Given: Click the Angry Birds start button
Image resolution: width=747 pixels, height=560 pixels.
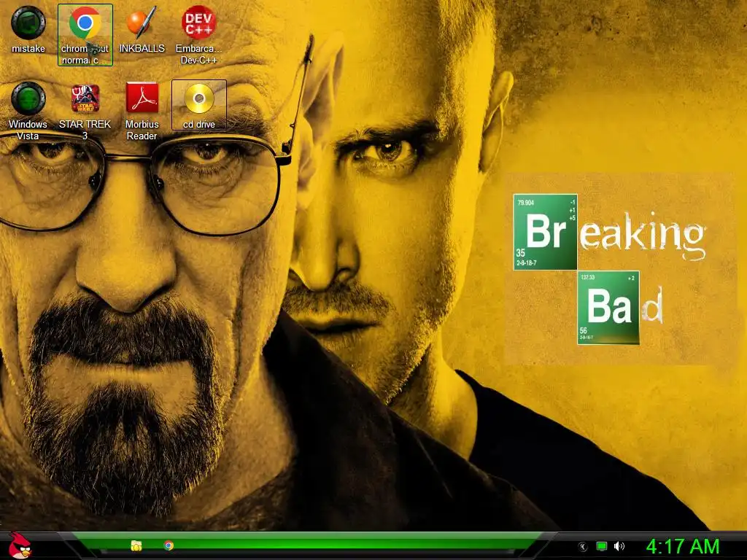Looking at the screenshot, I should point(20,545).
